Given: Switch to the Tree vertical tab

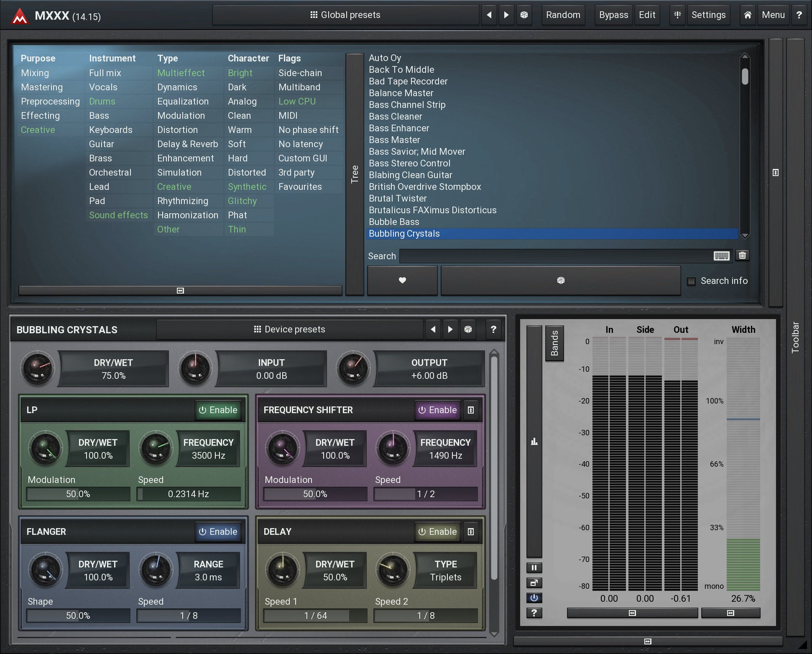Looking at the screenshot, I should click(355, 174).
